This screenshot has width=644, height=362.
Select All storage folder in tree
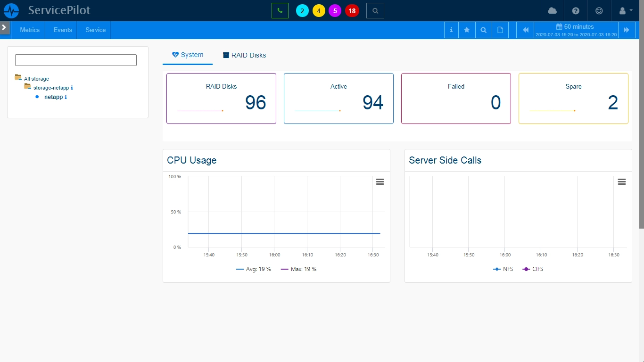(36, 79)
